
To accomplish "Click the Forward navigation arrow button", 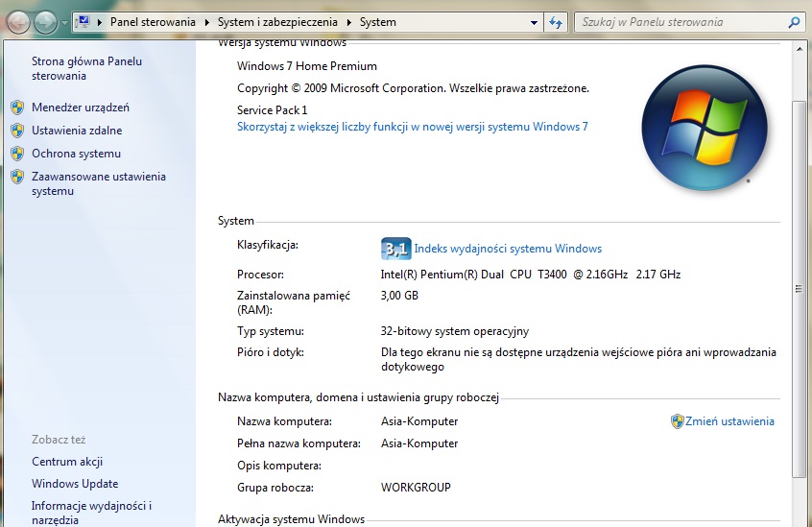I will (x=45, y=23).
